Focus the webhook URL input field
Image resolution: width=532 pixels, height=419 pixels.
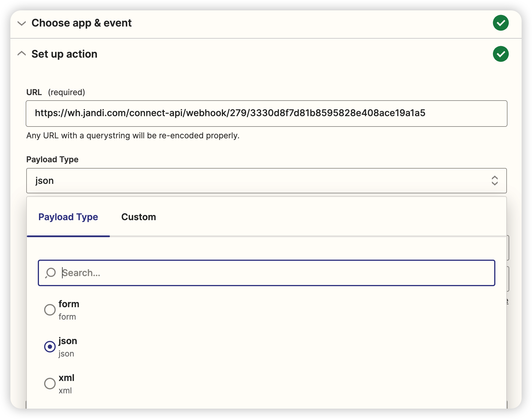point(266,113)
